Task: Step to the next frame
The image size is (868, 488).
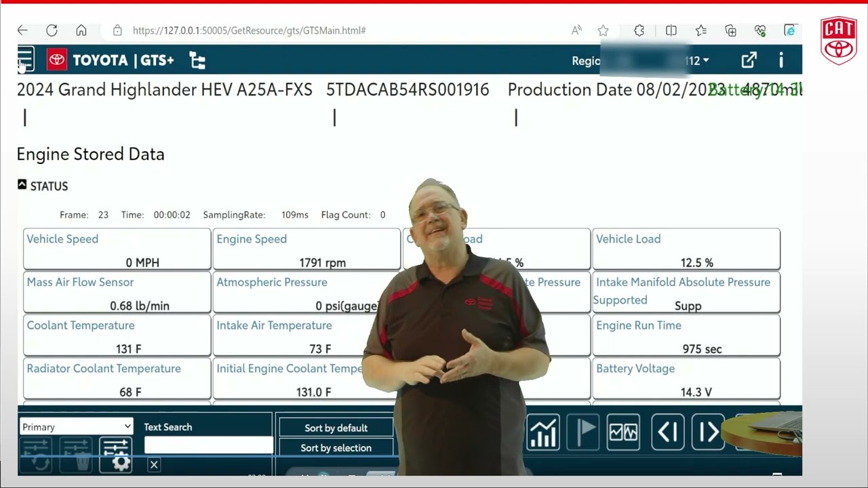Action: point(708,432)
